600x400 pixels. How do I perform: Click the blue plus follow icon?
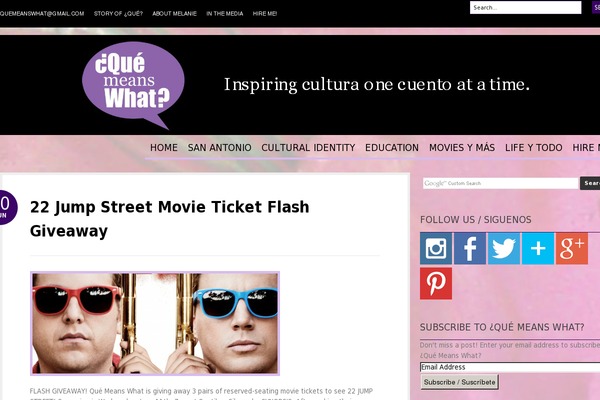click(x=538, y=248)
